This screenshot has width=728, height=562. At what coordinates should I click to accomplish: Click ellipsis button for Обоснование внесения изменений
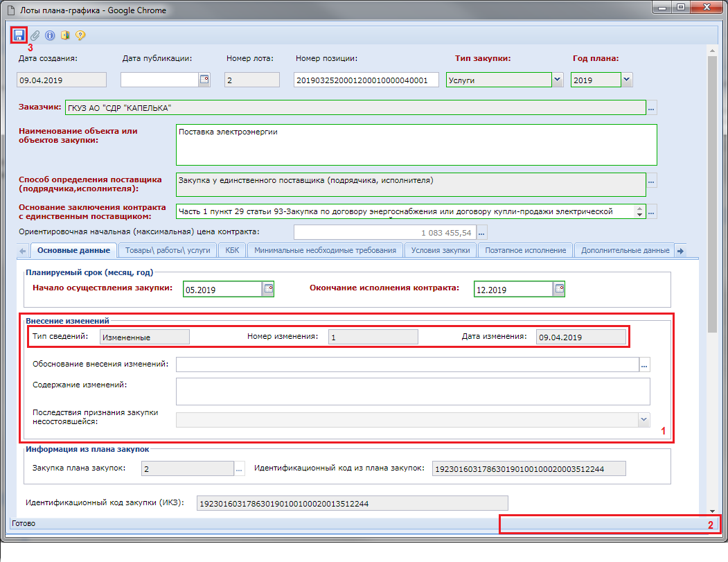644,365
